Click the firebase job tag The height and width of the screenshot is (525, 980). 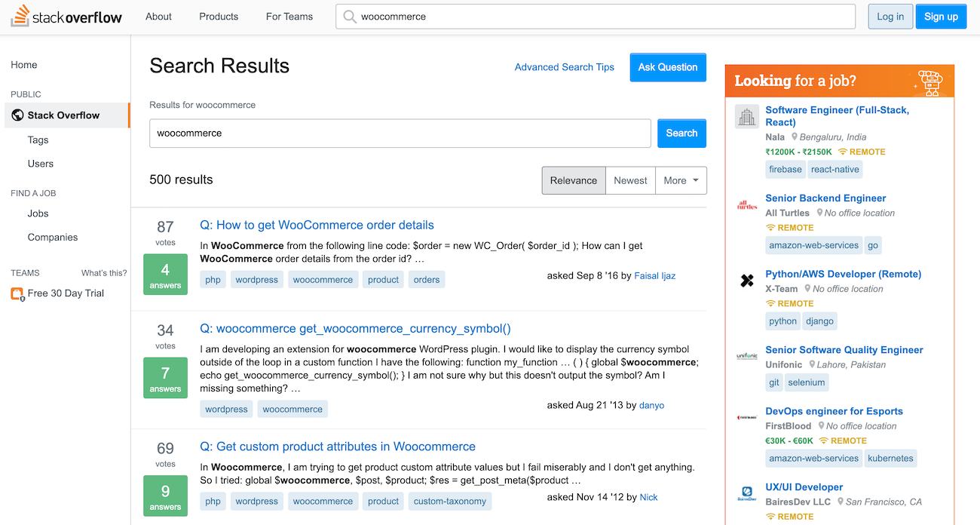tap(786, 170)
